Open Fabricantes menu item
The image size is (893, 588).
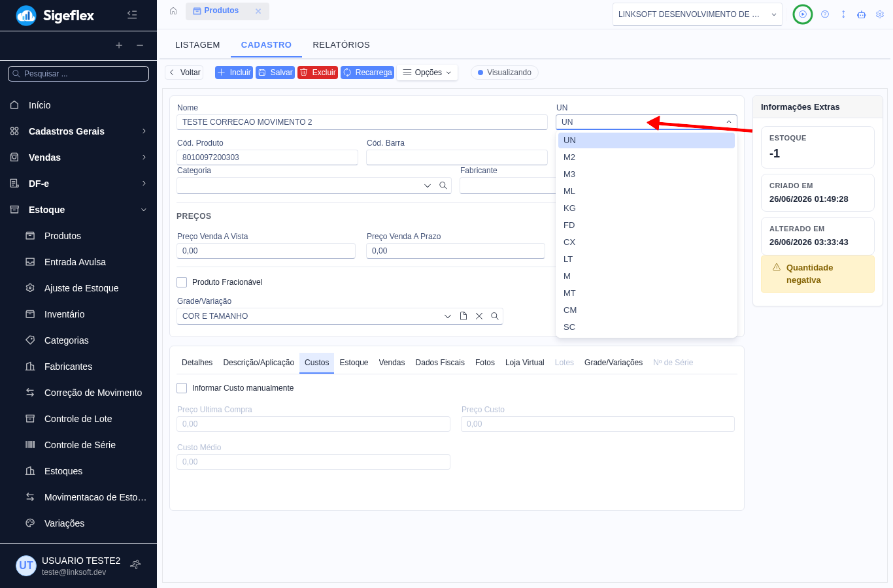click(78, 367)
